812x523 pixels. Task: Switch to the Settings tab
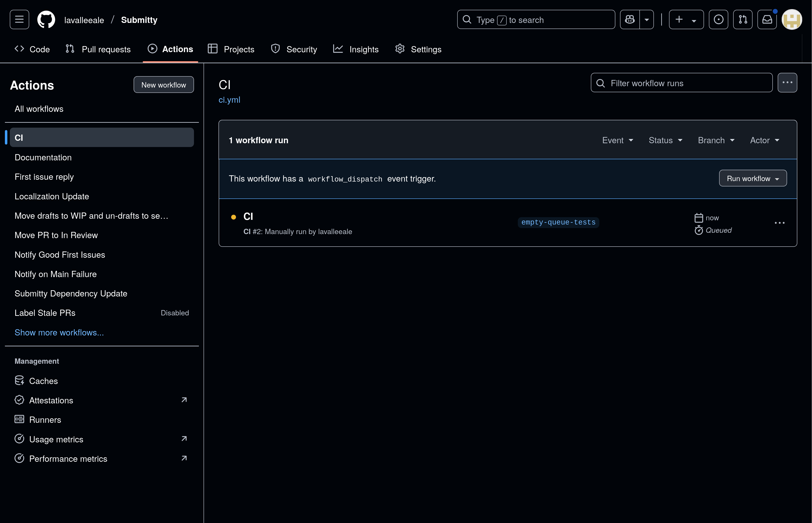click(418, 49)
